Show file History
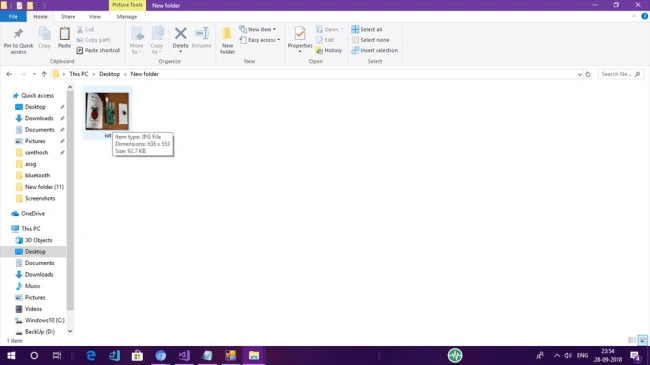The height and width of the screenshot is (365, 650). click(x=329, y=50)
